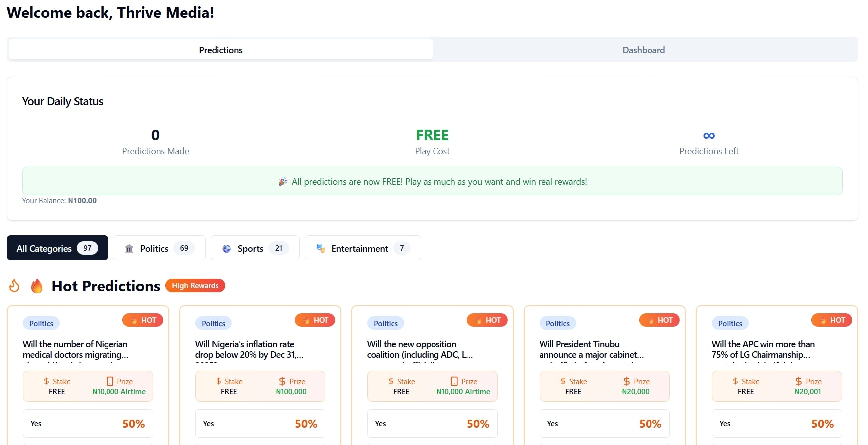Click Politics tag on inflation rate card
This screenshot has height=445, width=868.
(214, 323)
